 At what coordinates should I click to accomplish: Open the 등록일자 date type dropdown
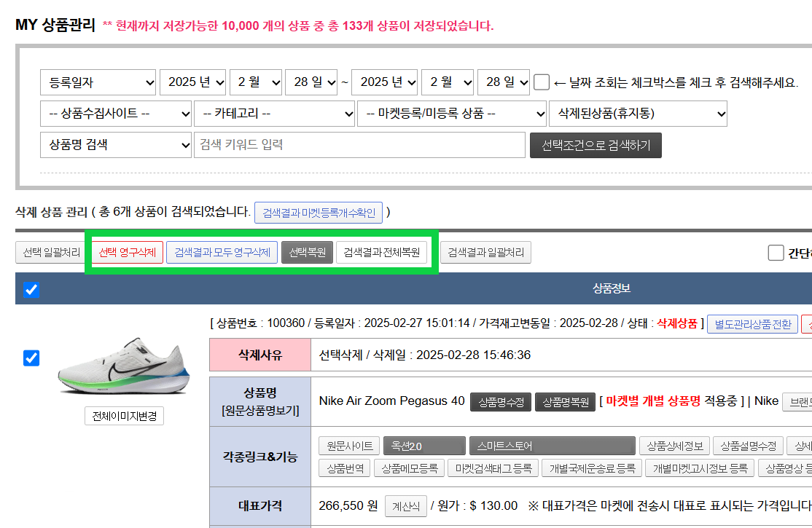click(x=98, y=82)
